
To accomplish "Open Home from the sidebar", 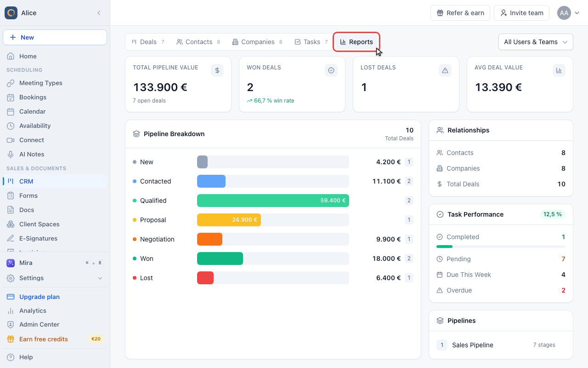I will point(55,56).
